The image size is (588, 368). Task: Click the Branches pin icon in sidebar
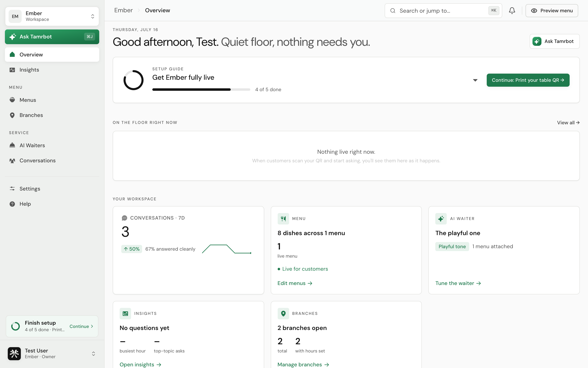12,115
